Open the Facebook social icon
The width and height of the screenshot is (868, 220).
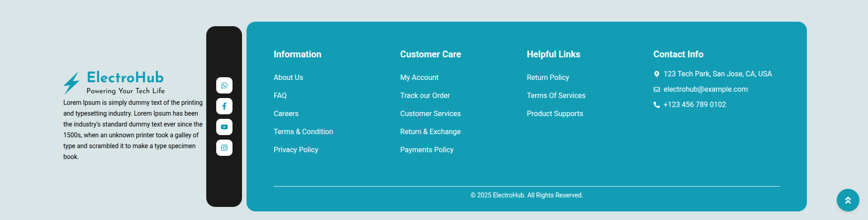(224, 106)
